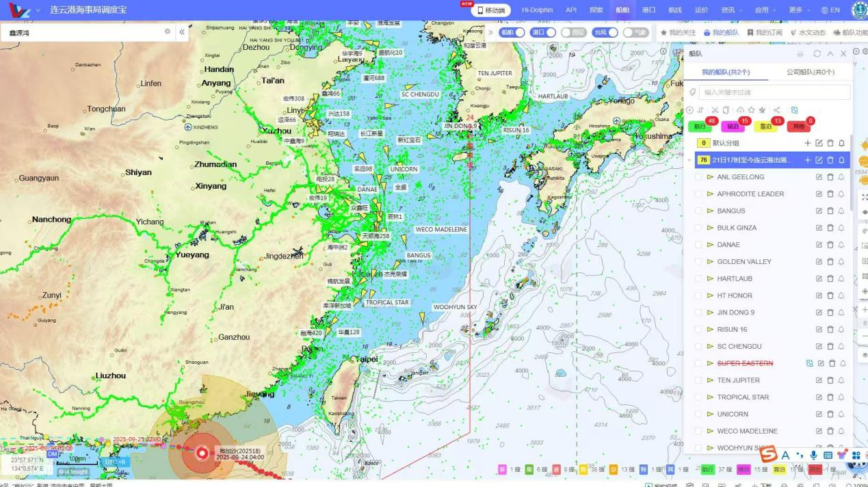Edit the APHRODITE LEADER entry
The width and height of the screenshot is (868, 487).
tap(819, 194)
